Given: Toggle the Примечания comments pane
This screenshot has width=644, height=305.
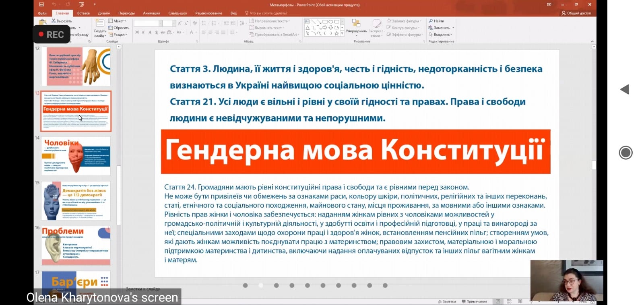Looking at the screenshot, I should tap(474, 301).
